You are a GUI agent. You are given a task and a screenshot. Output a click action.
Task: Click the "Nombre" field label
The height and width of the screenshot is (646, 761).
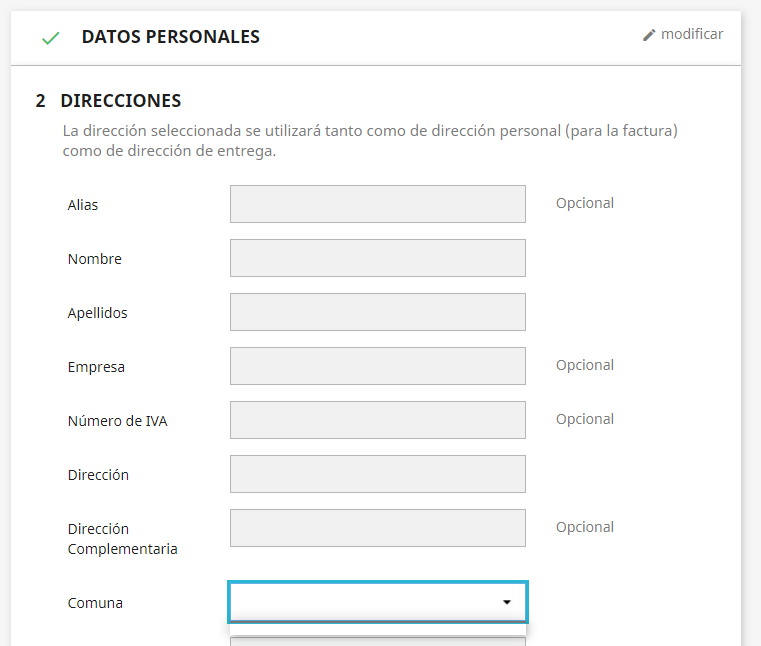coord(95,259)
